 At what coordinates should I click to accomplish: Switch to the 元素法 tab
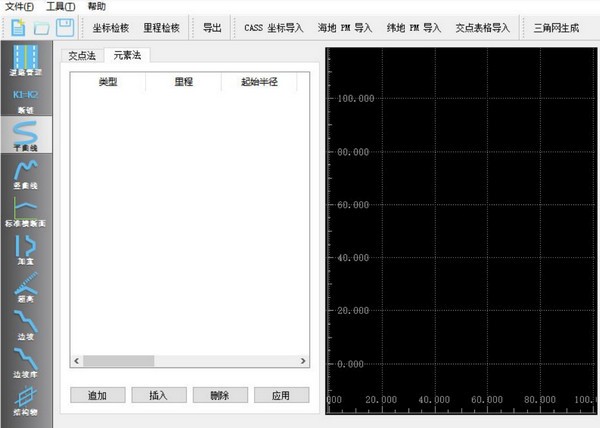(x=127, y=55)
